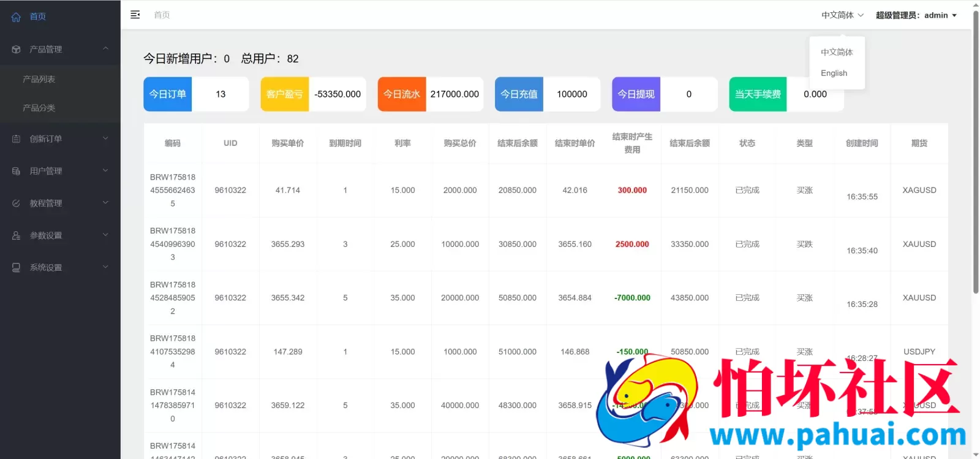The width and height of the screenshot is (980, 459).
Task: Expand the 用户管理 menu arrow
Action: pos(105,170)
